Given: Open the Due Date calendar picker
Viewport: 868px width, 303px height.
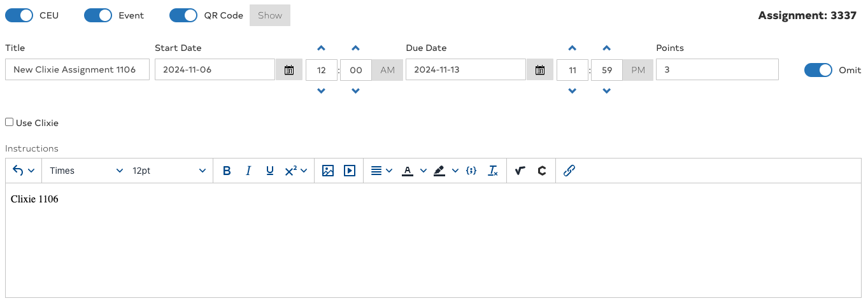Looking at the screenshot, I should point(540,70).
